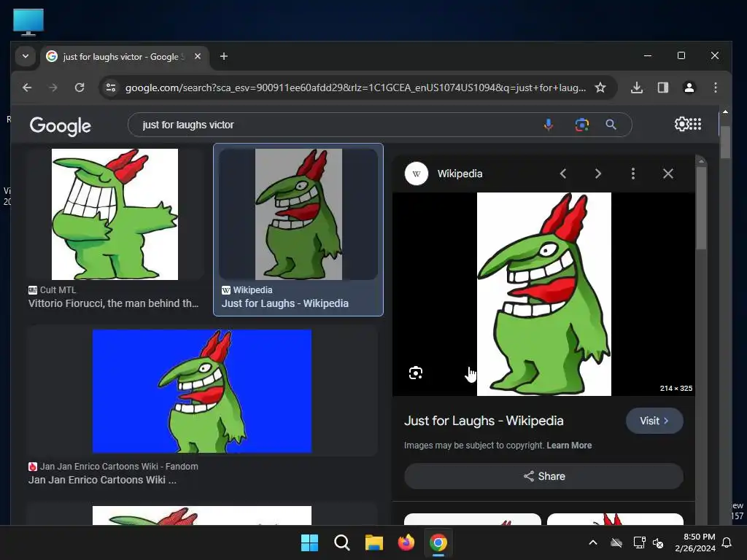Show hidden tray icons chevron
This screenshot has width=747, height=560.
point(593,542)
